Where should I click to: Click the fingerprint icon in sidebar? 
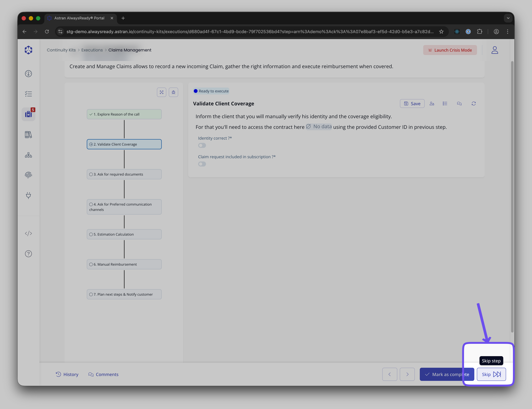pyautogui.click(x=28, y=175)
